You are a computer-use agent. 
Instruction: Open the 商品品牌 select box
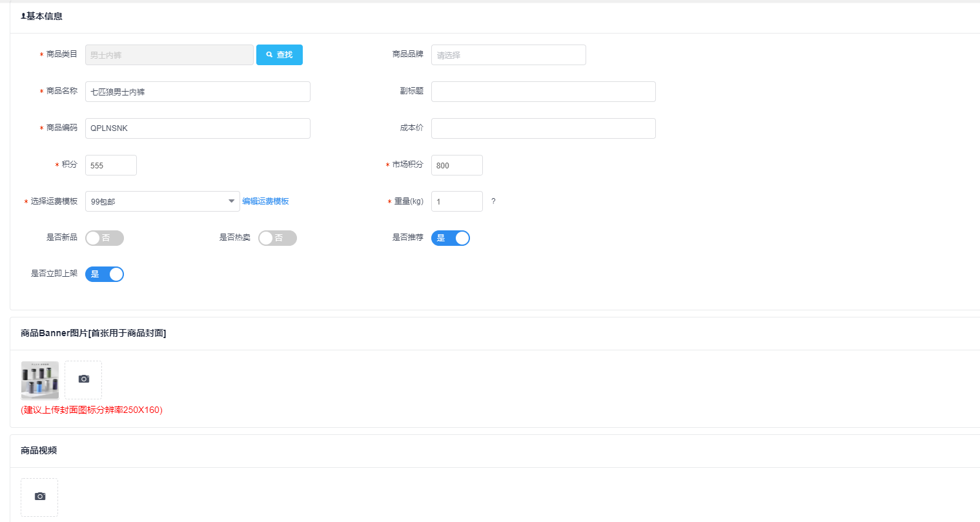pyautogui.click(x=508, y=55)
